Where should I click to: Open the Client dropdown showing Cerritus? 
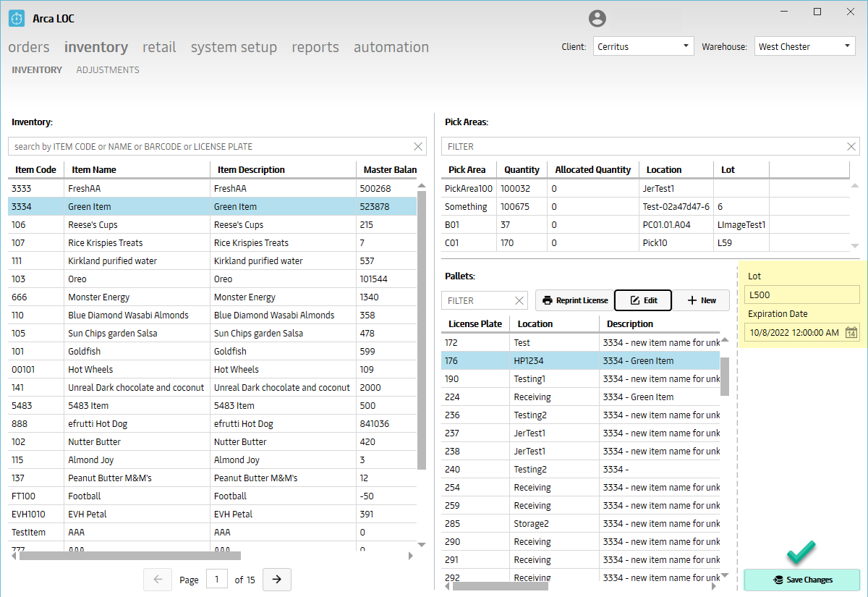point(644,46)
